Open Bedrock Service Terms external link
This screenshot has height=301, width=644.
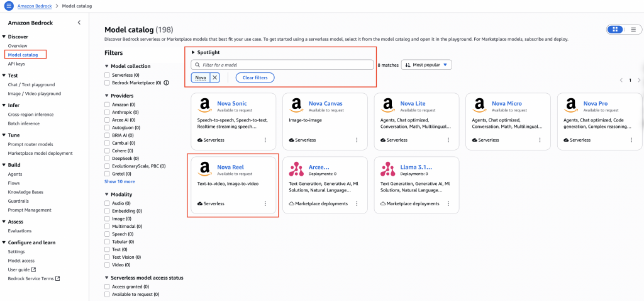34,279
